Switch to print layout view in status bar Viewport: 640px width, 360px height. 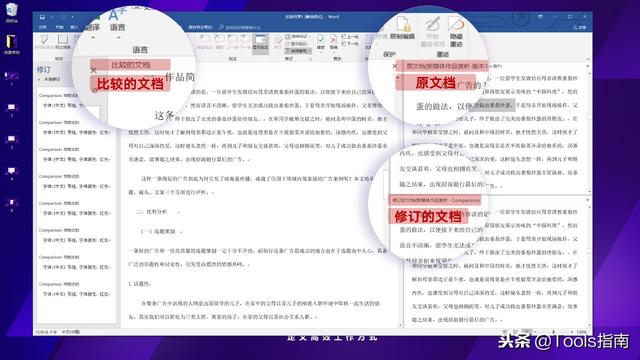(x=516, y=331)
